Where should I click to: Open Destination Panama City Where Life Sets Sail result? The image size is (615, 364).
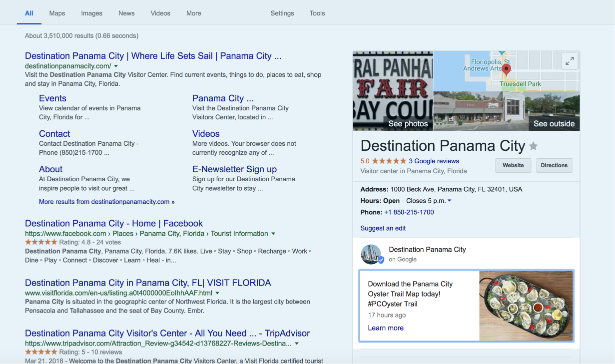coord(153,56)
